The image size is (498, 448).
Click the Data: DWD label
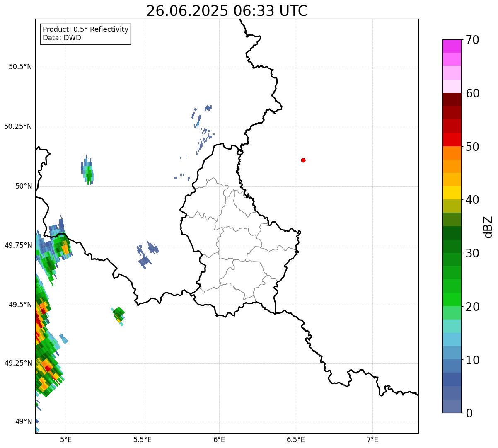pos(62,38)
